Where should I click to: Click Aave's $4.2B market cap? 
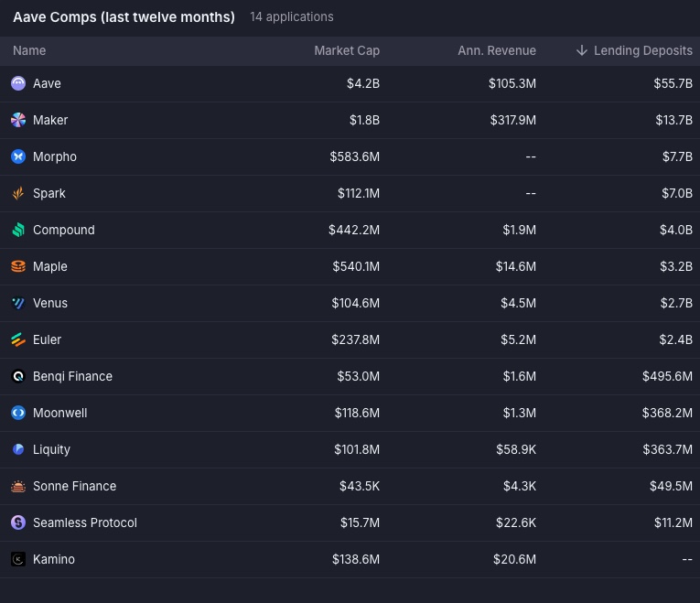click(x=363, y=83)
